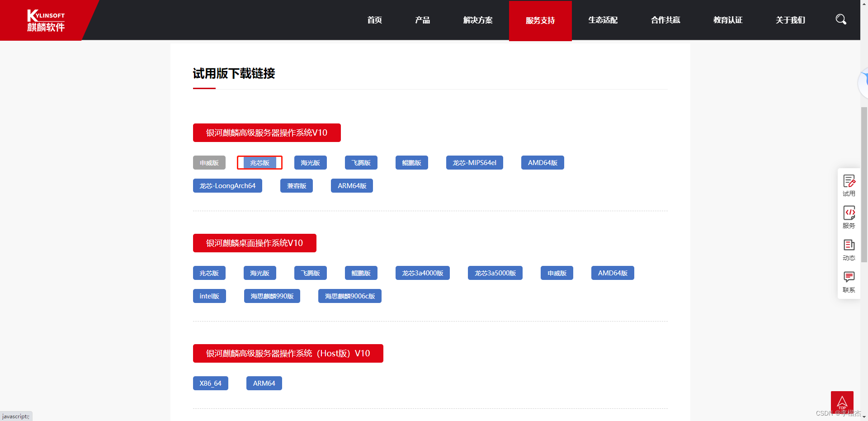Image resolution: width=868 pixels, height=421 pixels.
Task: Click the server V10 AMD64版 button
Action: [x=542, y=163]
